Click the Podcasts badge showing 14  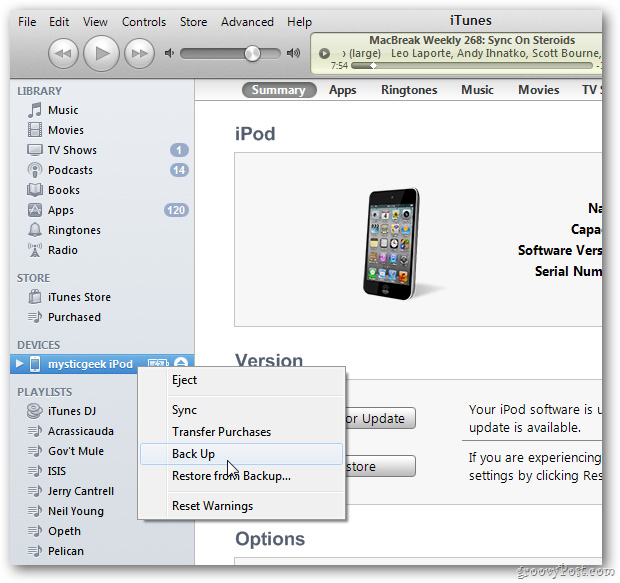pyautogui.click(x=179, y=170)
